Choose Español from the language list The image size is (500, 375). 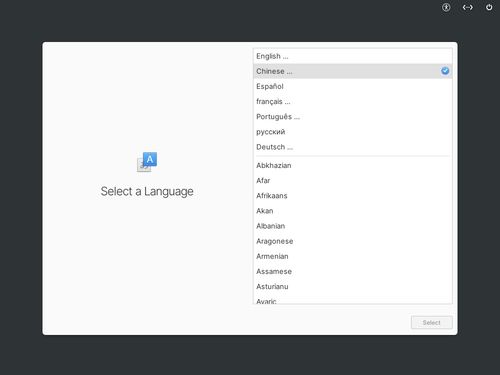(353, 86)
